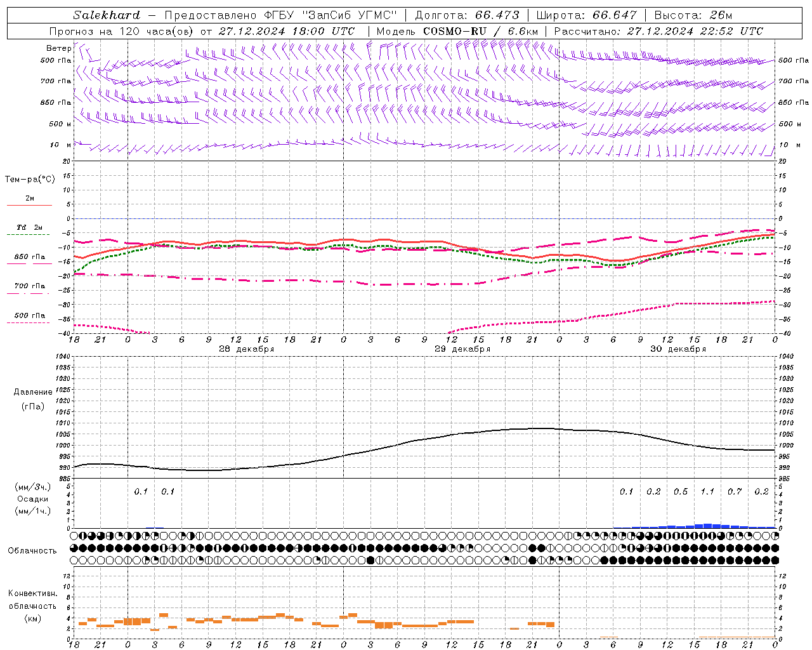The image size is (812, 650).
Task: Click the 'Ветер' wind panel label
Action: click(x=58, y=48)
